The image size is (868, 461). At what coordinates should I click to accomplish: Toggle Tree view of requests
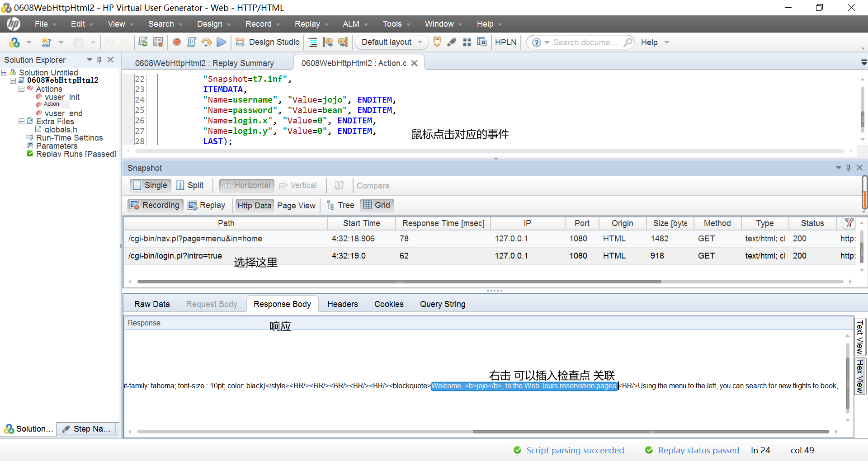pyautogui.click(x=341, y=205)
